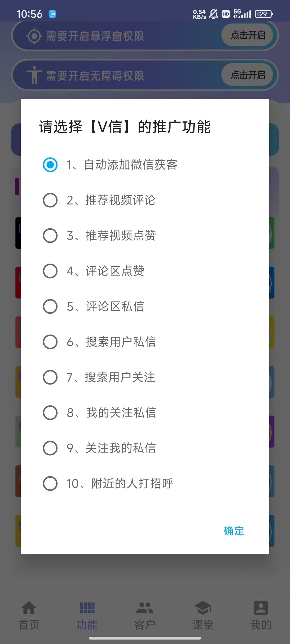The height and width of the screenshot is (644, 290).
Task: Tap the muted bell status icon
Action: pos(213,14)
